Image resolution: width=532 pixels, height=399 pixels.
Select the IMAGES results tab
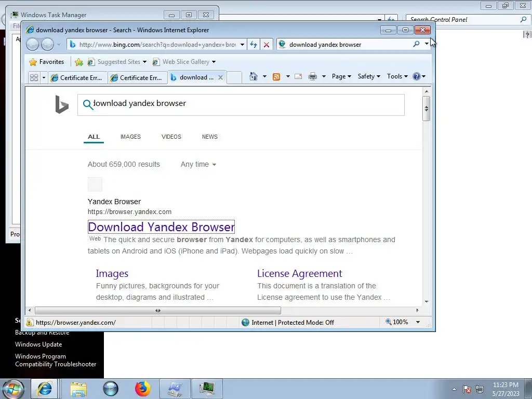click(x=130, y=137)
